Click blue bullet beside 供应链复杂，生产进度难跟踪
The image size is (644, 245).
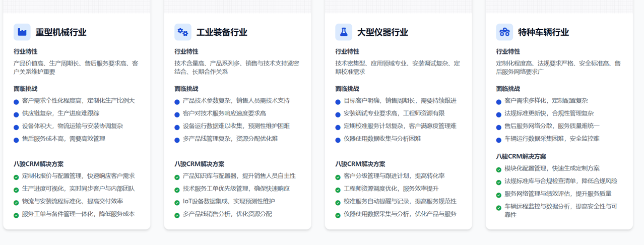[16, 114]
